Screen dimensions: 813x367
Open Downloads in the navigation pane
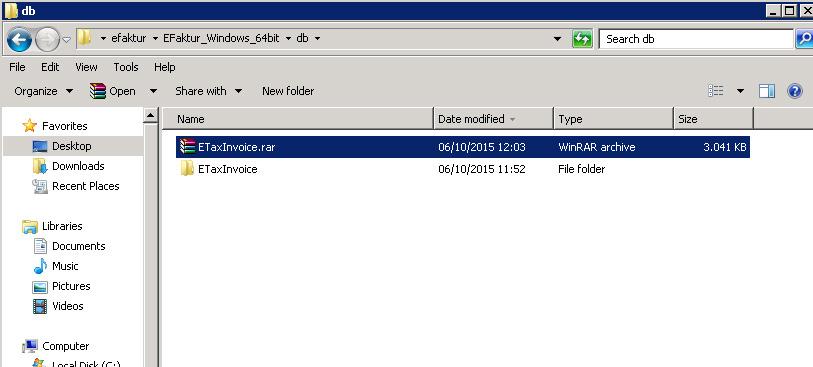coord(78,166)
